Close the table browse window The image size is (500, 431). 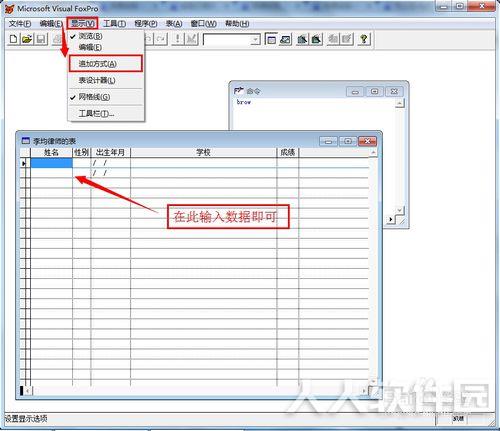pyautogui.click(x=367, y=141)
